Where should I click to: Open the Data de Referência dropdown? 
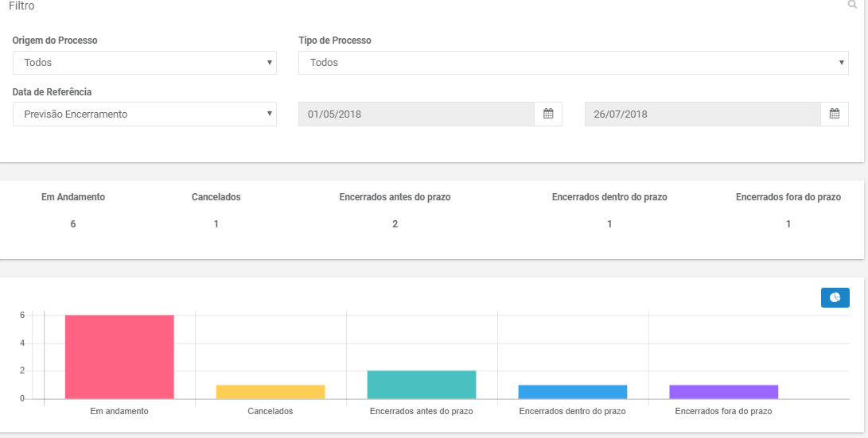(x=145, y=114)
